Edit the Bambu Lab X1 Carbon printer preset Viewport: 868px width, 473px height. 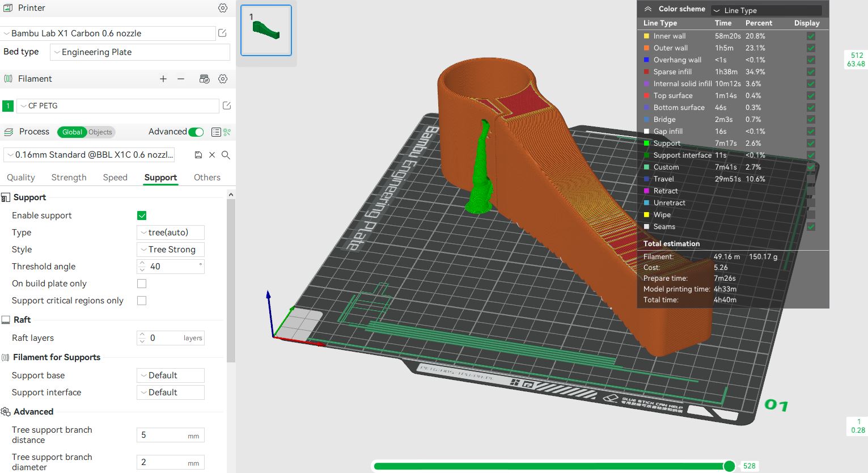coord(223,33)
